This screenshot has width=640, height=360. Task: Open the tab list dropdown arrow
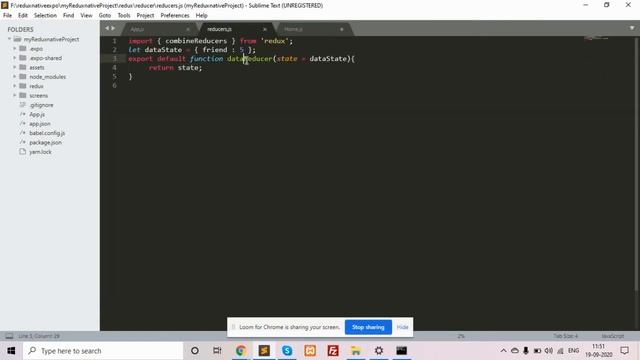(x=632, y=28)
